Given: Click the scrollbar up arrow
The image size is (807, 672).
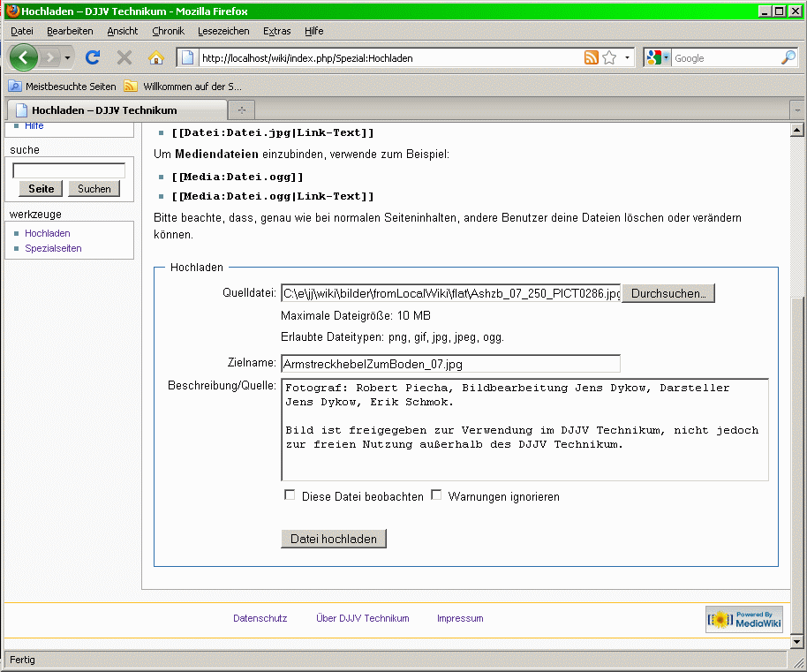Looking at the screenshot, I should [796, 130].
